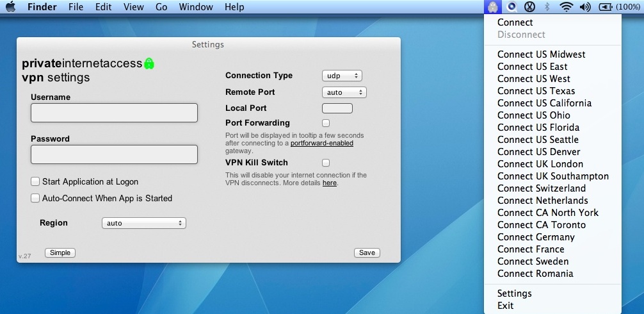
Task: Open the Apple menu
Action: click(11, 7)
